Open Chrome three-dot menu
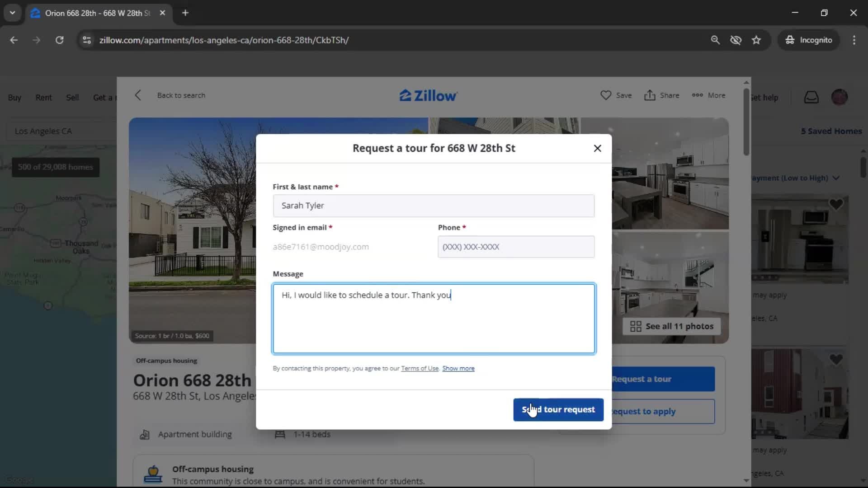Image resolution: width=868 pixels, height=488 pixels. click(x=854, y=40)
